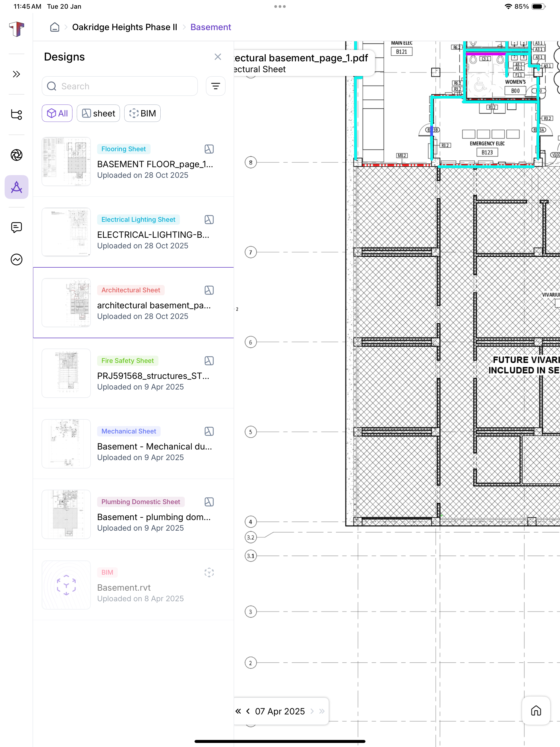560x747 pixels.
Task: Tap sheet icon on Plumbing Domestic row
Action: 209,502
